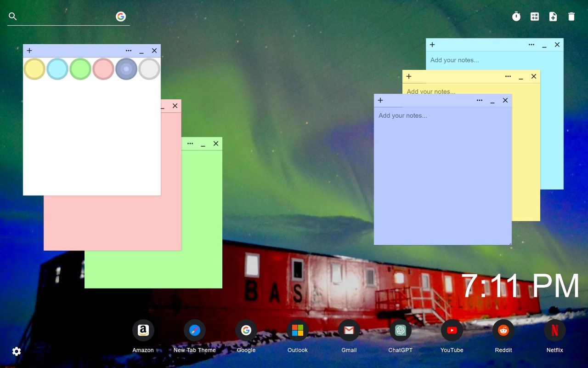Click the plus icon on the white note

click(x=29, y=51)
